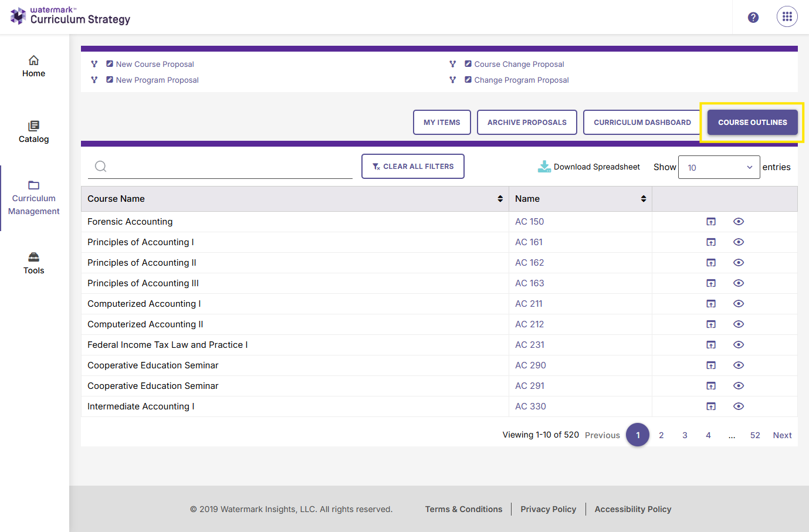This screenshot has height=532, width=809.
Task: View AC 161 with eye icon
Action: (739, 242)
